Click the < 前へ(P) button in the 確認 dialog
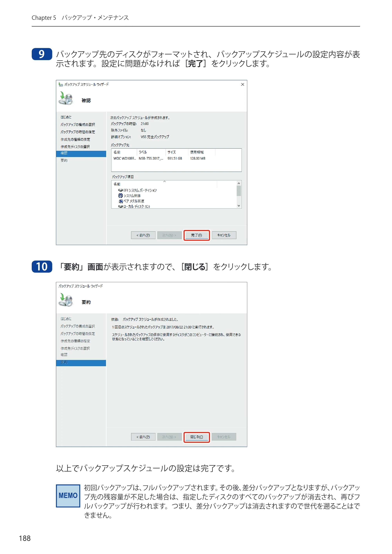Screen dimensions: 392x554 (x=143, y=235)
